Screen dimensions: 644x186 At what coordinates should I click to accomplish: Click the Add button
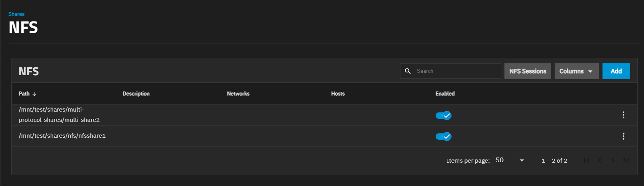point(616,71)
